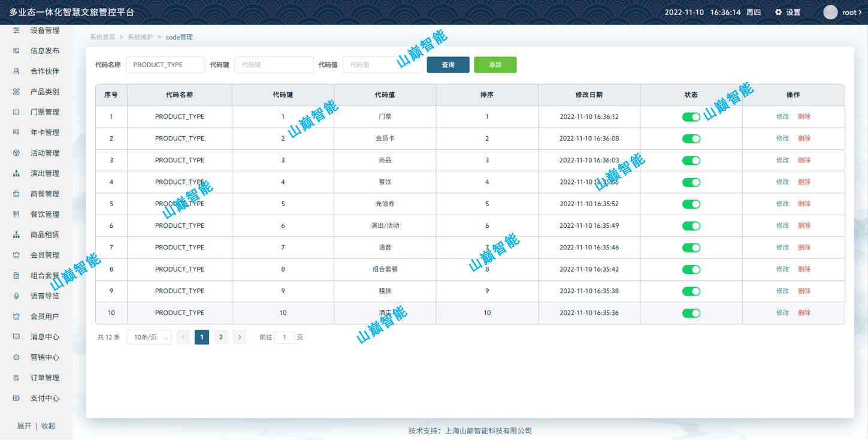The height and width of the screenshot is (440, 868).
Task: Click the 演出管理 sidebar icon
Action: coord(16,173)
